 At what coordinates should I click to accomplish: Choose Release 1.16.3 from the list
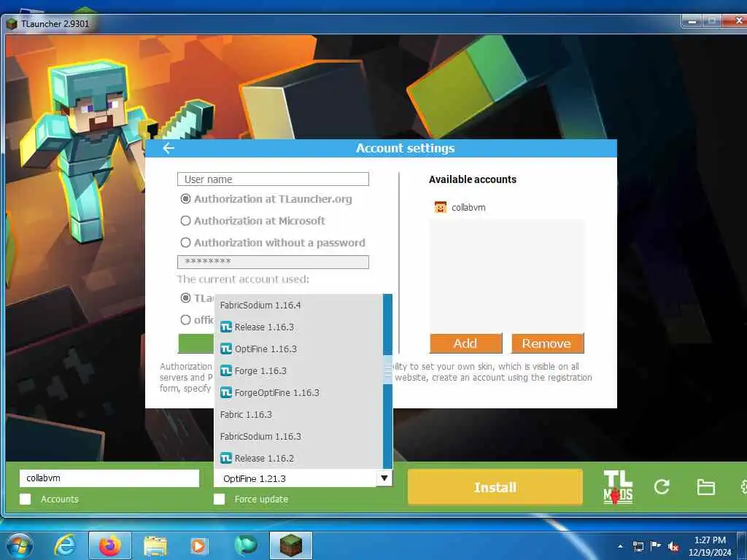tap(298, 327)
